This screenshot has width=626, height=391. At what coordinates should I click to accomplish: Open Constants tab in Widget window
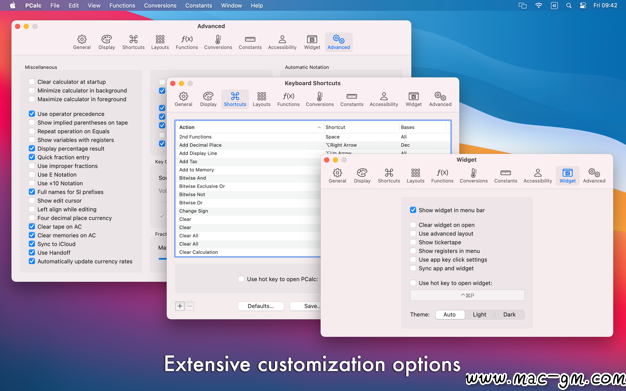coord(505,176)
